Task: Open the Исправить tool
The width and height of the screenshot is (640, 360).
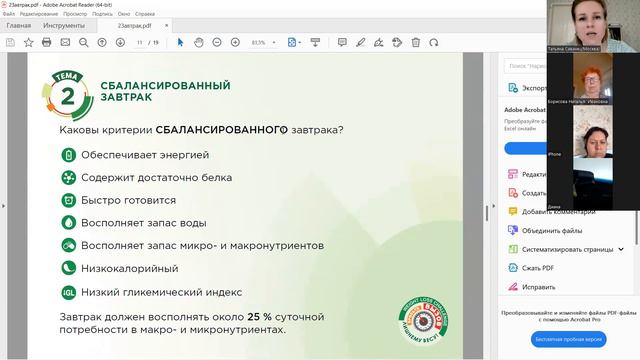Action: pyautogui.click(x=531, y=287)
